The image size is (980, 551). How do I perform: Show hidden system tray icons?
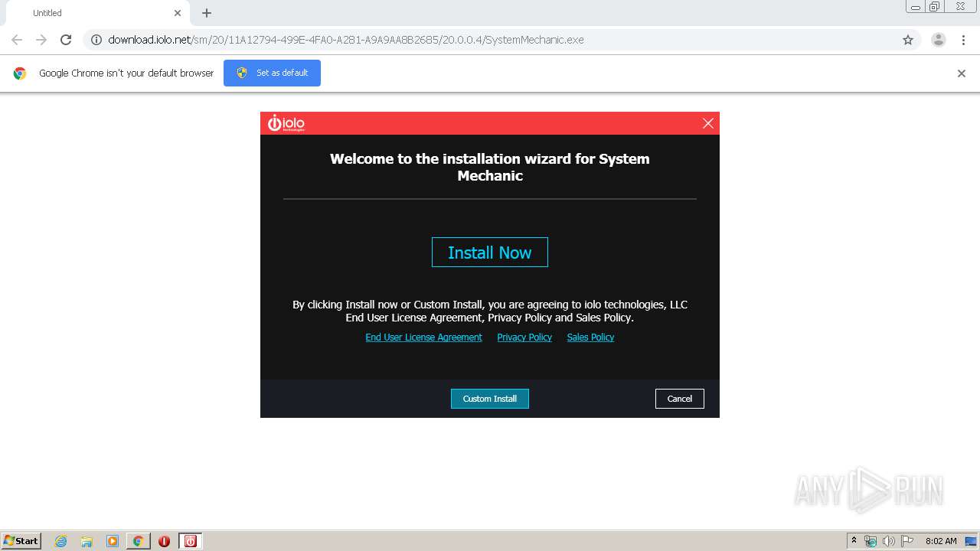click(x=854, y=541)
